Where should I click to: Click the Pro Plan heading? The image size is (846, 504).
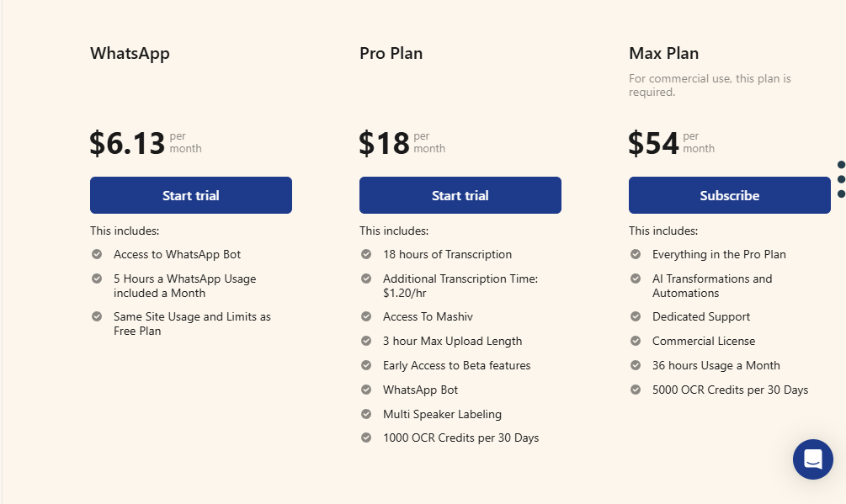coord(391,54)
